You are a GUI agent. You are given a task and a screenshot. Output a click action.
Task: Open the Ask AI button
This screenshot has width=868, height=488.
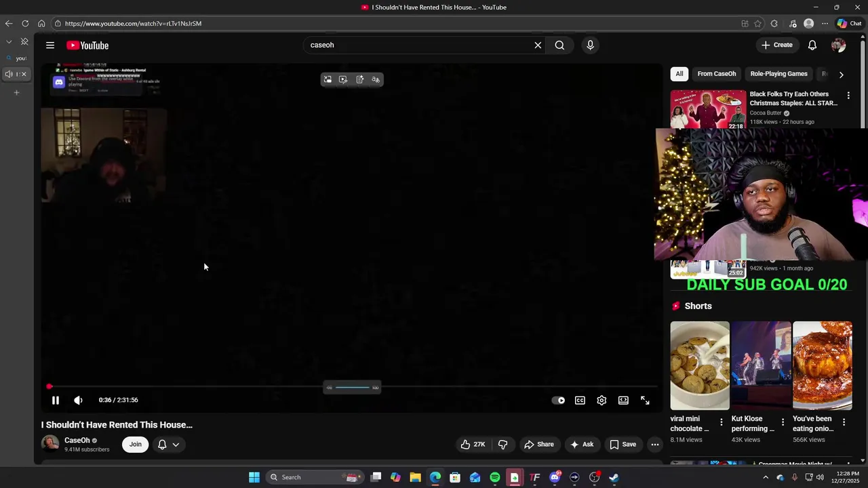582,445
